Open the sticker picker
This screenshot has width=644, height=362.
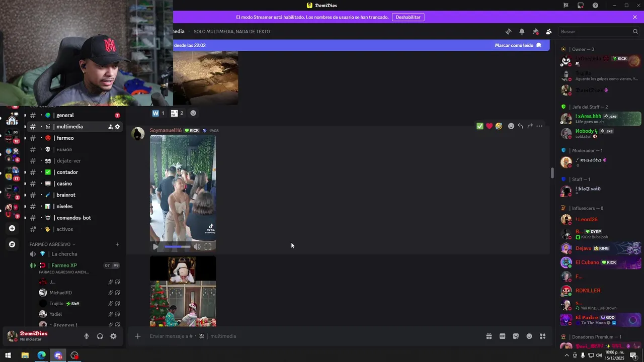[516, 336]
